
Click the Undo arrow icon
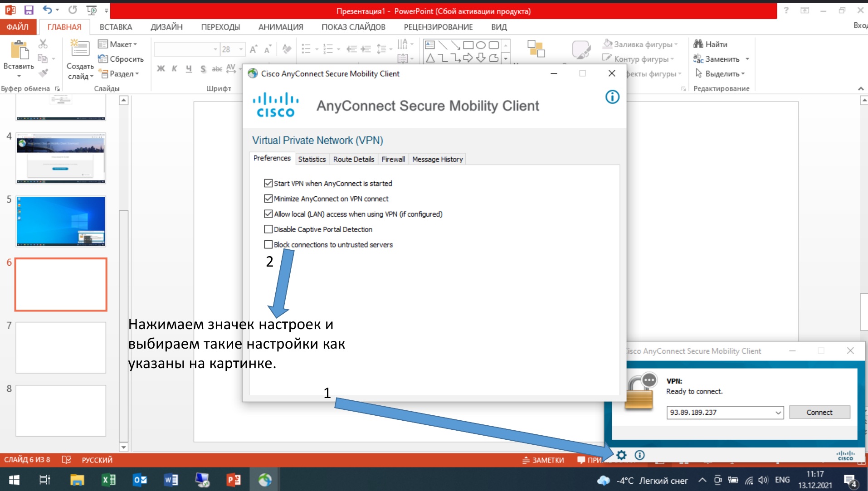[47, 10]
